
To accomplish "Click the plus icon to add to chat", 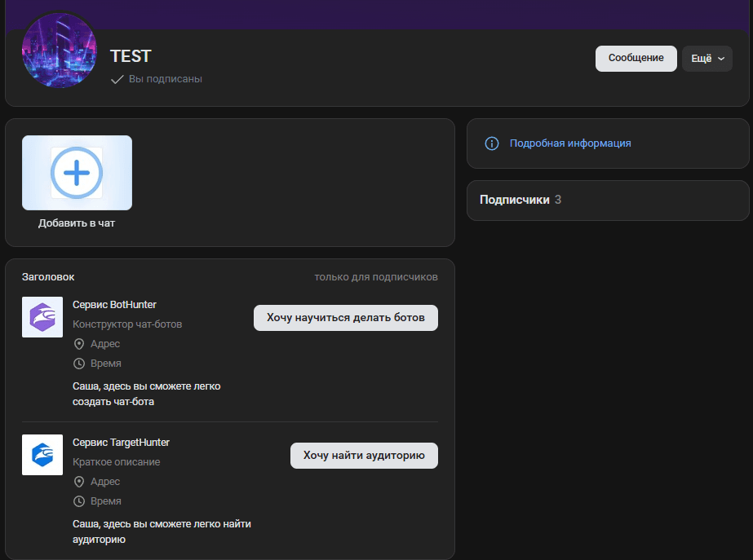I will (77, 173).
